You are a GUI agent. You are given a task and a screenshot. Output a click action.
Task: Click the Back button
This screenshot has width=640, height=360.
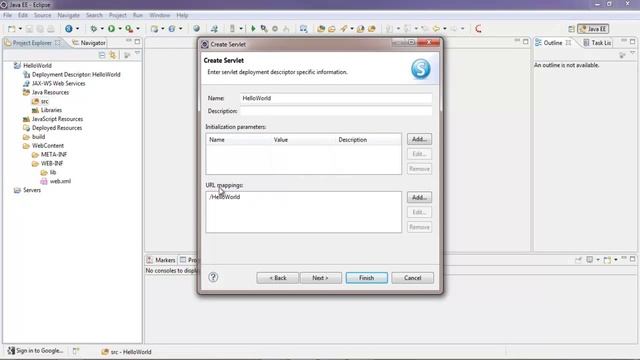(278, 278)
